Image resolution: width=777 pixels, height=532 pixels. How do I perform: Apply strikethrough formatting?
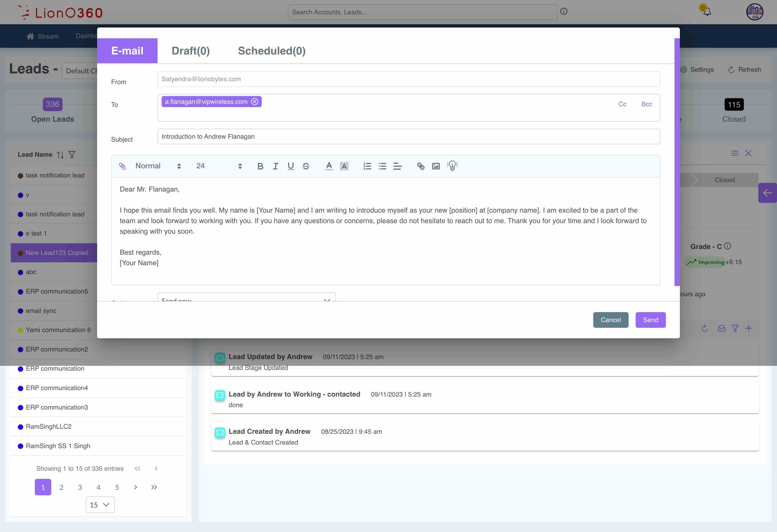click(x=306, y=166)
